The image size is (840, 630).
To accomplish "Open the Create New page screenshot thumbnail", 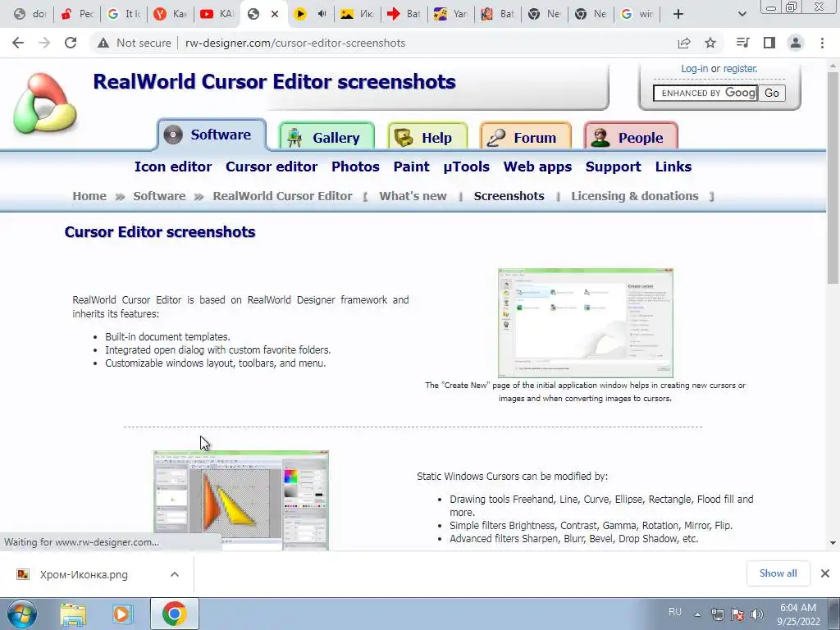I will (585, 323).
